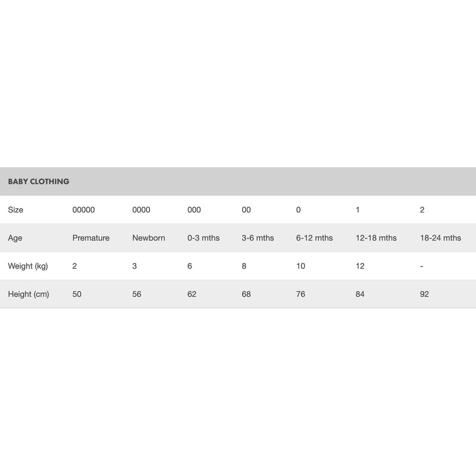Select the 3-6 mths age cell
Screen dimensions: 476x476
tap(258, 238)
